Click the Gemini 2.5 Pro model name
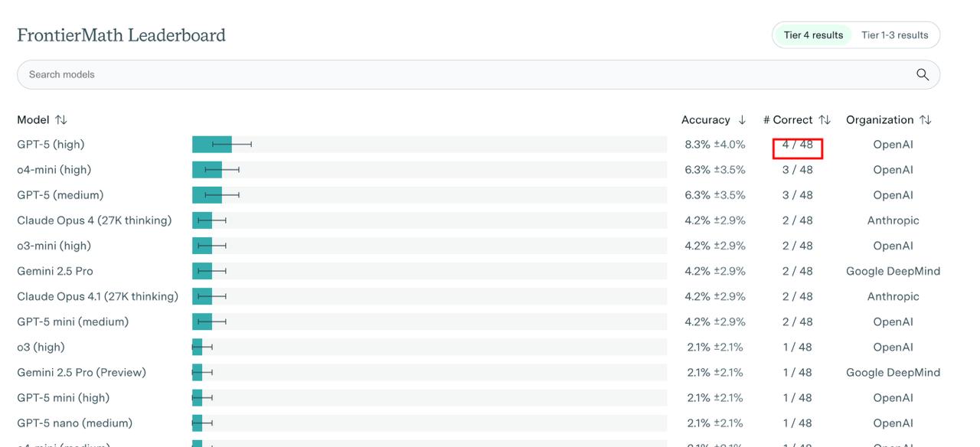Image resolution: width=980 pixels, height=447 pixels. point(55,271)
